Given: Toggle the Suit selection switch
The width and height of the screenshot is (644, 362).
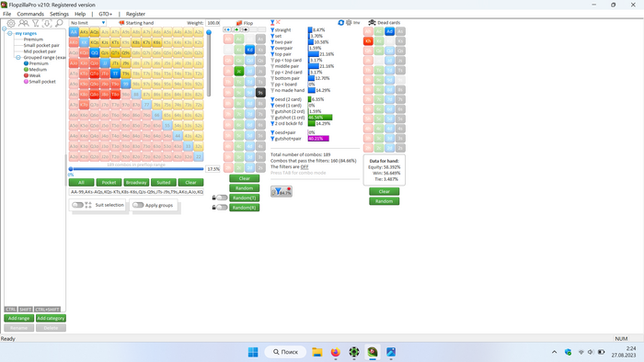Looking at the screenshot, I should 77,205.
